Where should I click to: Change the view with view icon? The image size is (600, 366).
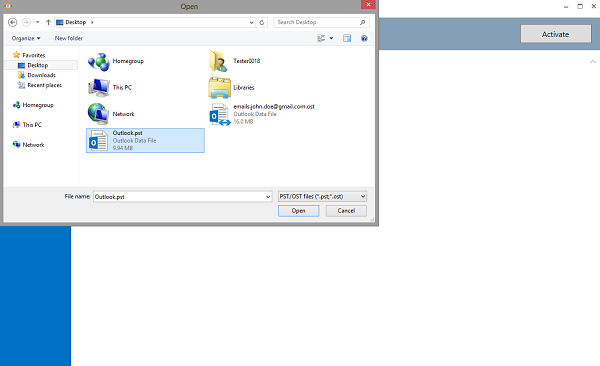(x=321, y=38)
